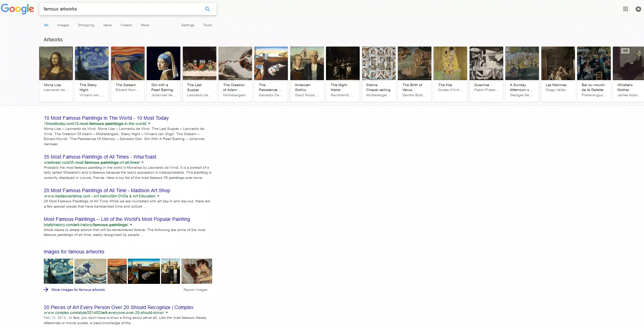Switch to the News tab
This screenshot has height=329, width=644.
[108, 25]
